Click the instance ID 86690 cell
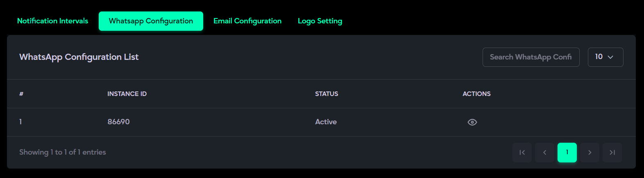 (x=118, y=122)
